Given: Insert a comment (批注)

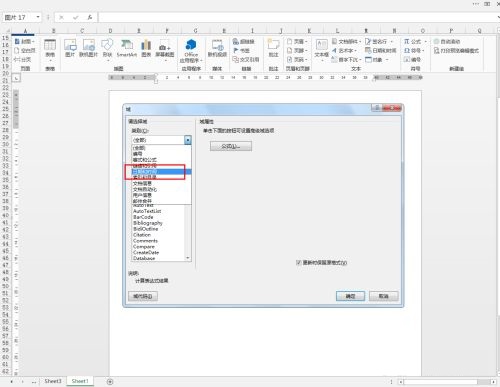Looking at the screenshot, I should coord(273,48).
